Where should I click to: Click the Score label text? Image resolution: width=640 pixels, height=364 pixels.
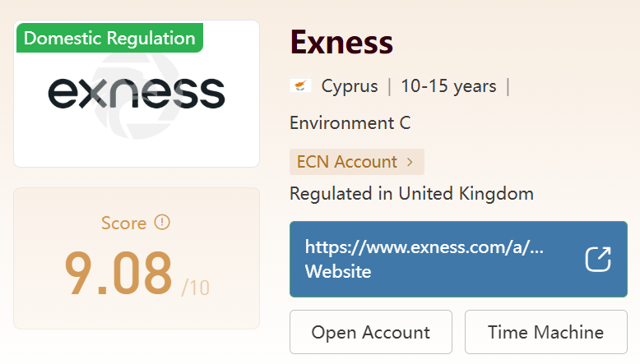(x=123, y=223)
